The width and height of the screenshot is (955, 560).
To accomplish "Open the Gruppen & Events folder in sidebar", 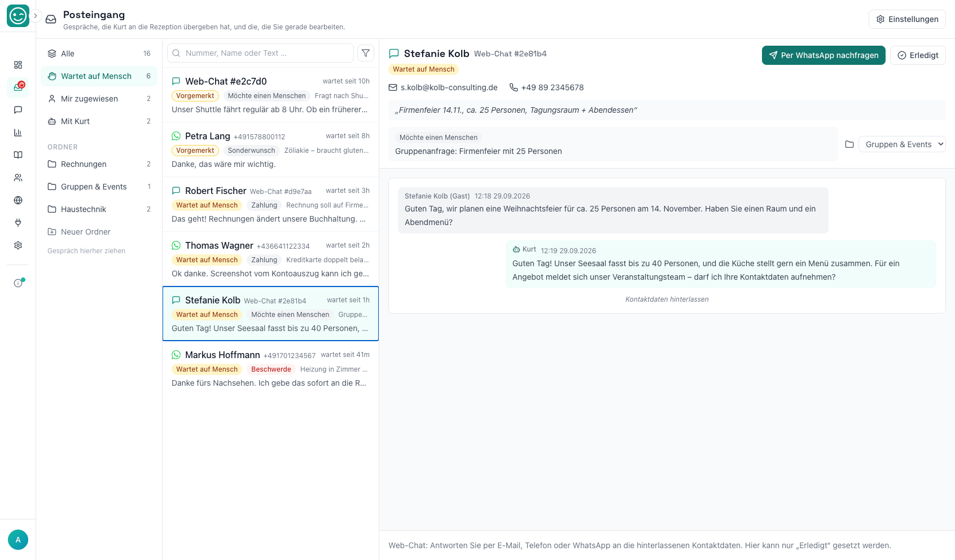I will click(99, 187).
